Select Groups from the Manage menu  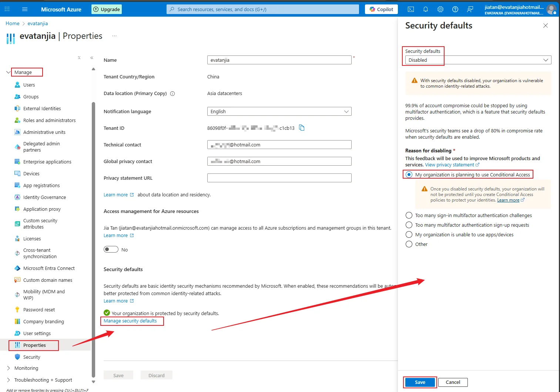(x=31, y=97)
